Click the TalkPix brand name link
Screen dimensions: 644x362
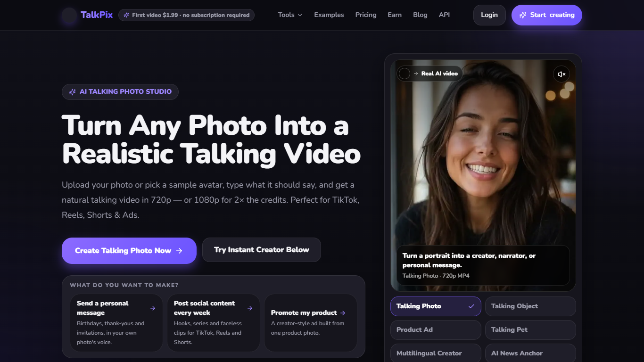click(97, 15)
